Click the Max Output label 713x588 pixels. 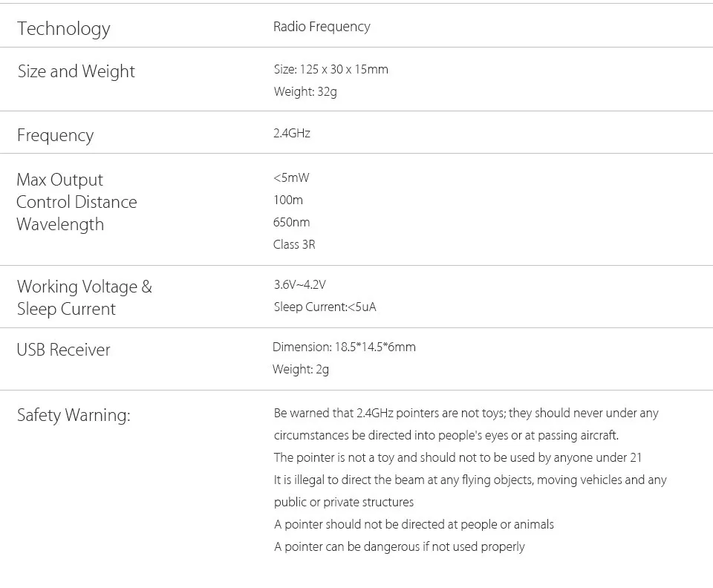(59, 180)
